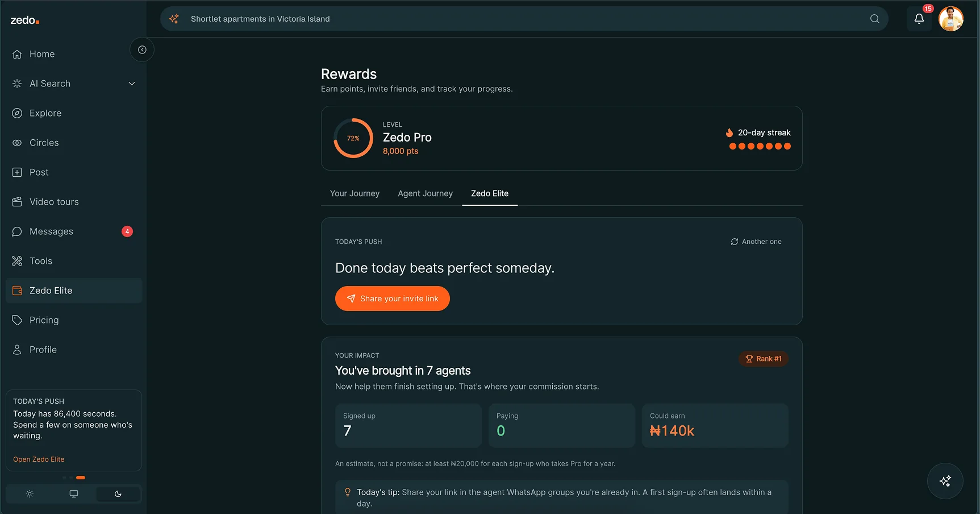Open Messages in the sidebar
The image size is (980, 514).
(74, 231)
